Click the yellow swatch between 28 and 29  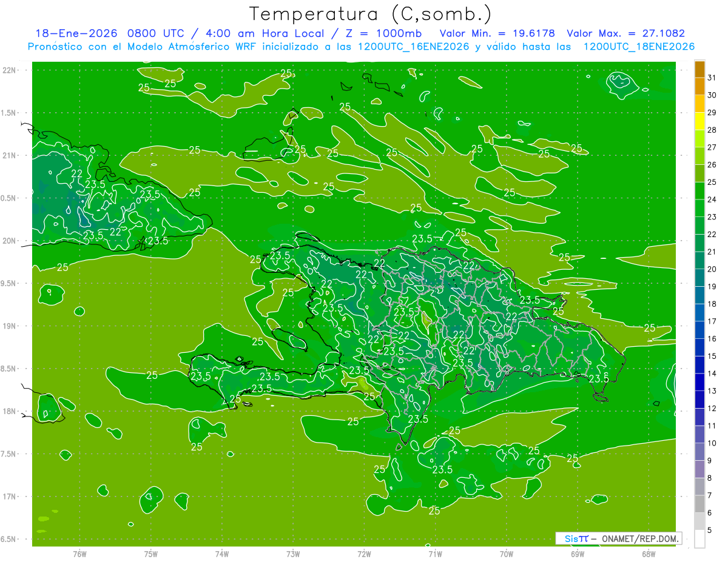(x=699, y=121)
